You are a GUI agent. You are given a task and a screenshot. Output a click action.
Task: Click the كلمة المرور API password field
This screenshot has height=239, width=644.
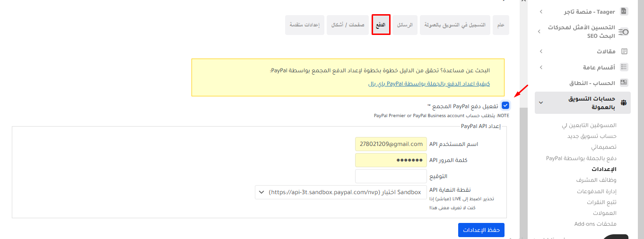tap(391, 160)
